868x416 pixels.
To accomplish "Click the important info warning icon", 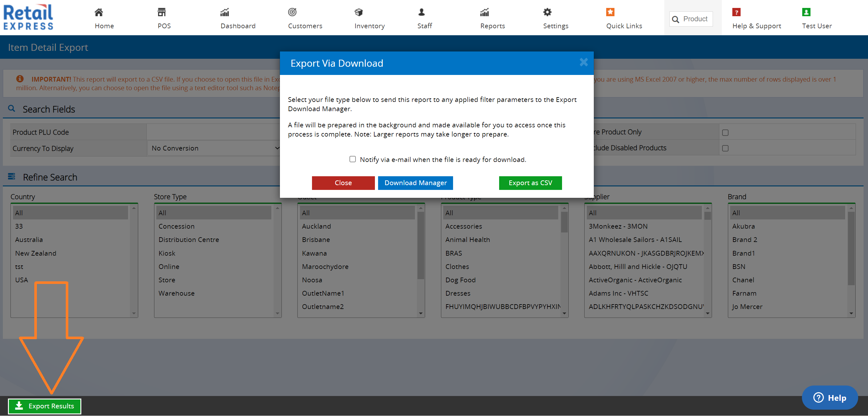I will tap(20, 79).
